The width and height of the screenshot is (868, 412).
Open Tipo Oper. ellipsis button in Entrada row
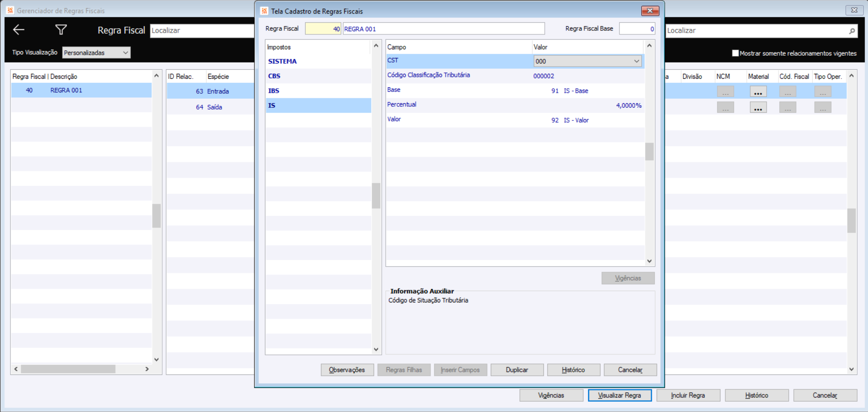point(823,91)
